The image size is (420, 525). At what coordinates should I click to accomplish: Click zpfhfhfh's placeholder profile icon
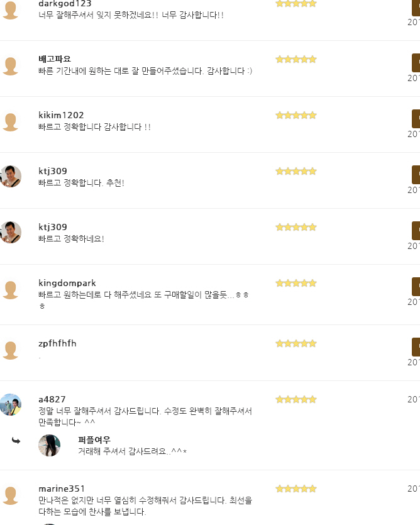coord(11,350)
